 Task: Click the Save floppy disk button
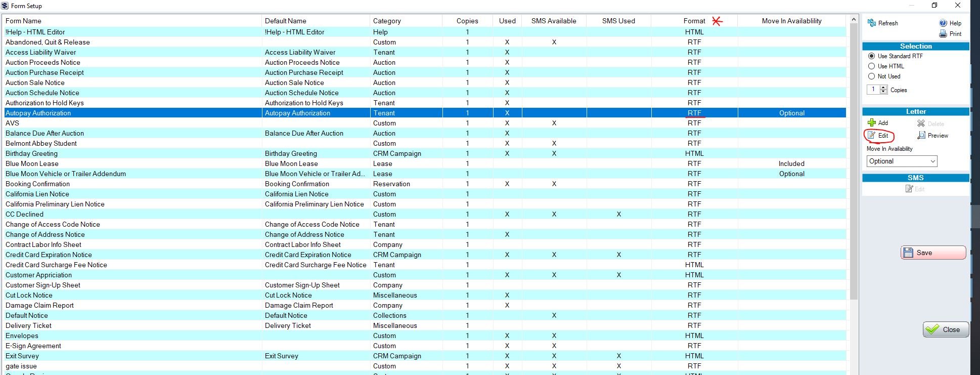point(933,253)
